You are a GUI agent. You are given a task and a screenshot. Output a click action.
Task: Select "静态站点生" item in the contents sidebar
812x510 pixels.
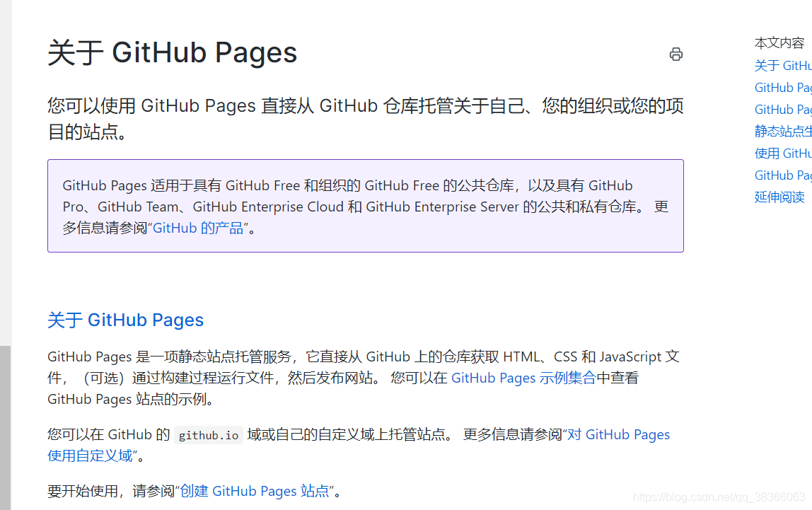(783, 132)
